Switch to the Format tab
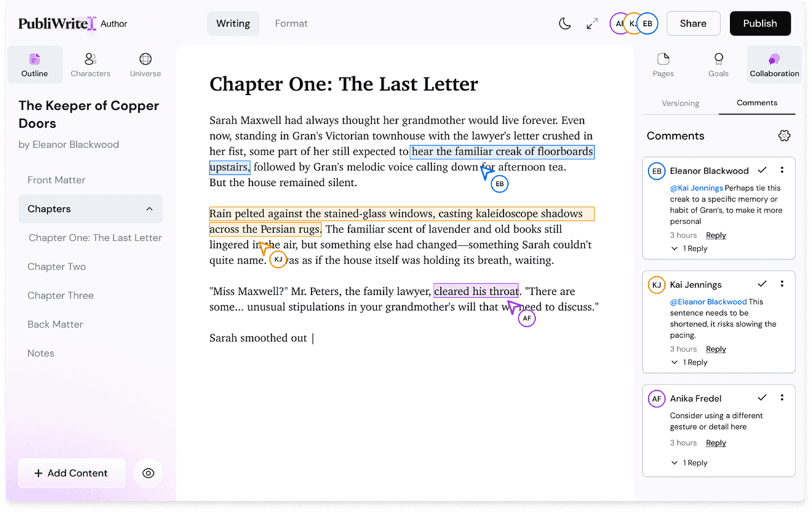This screenshot has width=812, height=512. pyautogui.click(x=291, y=23)
